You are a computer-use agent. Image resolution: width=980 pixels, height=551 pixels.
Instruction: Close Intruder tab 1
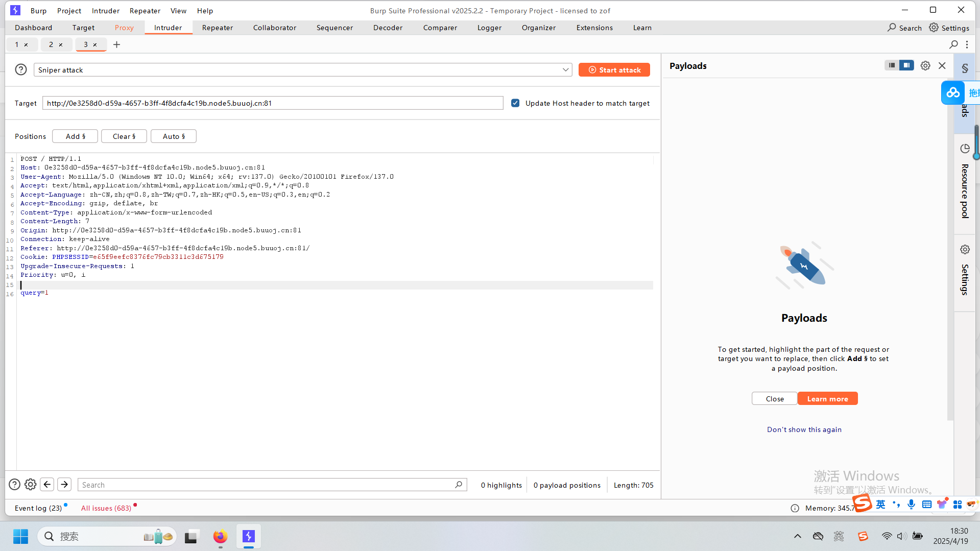pyautogui.click(x=26, y=45)
